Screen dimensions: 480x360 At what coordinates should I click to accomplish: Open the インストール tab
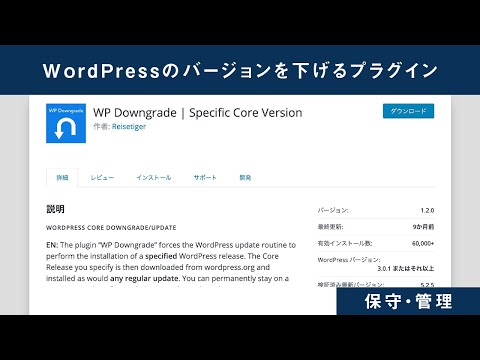tap(154, 178)
